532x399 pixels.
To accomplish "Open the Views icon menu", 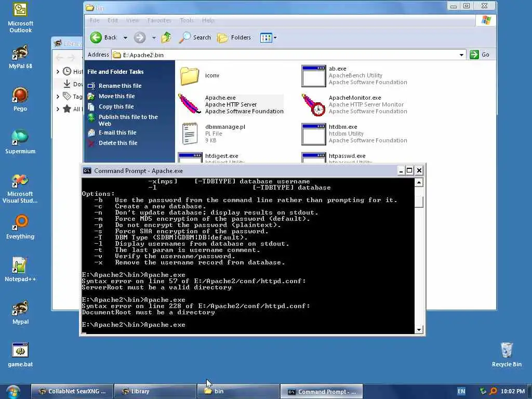I will 268,37.
